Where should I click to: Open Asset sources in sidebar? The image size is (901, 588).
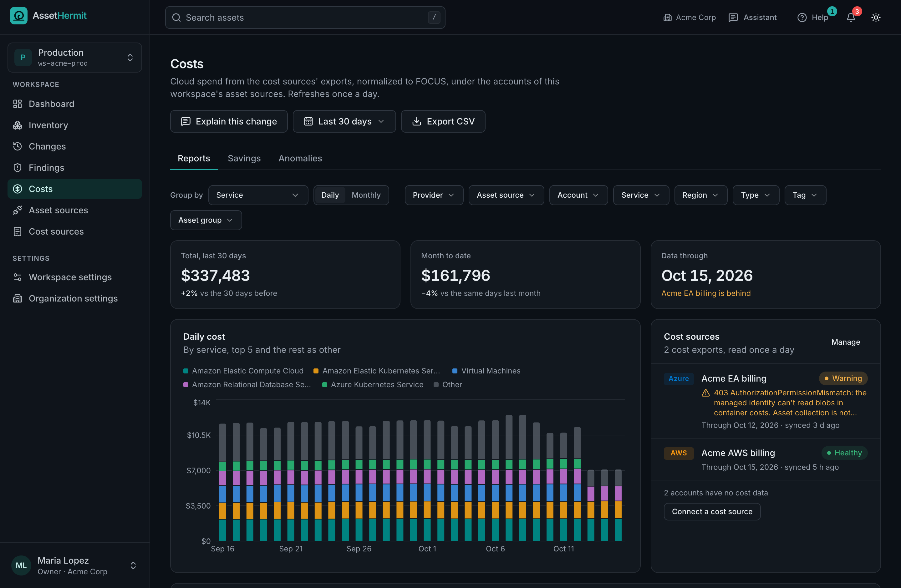coord(75,210)
